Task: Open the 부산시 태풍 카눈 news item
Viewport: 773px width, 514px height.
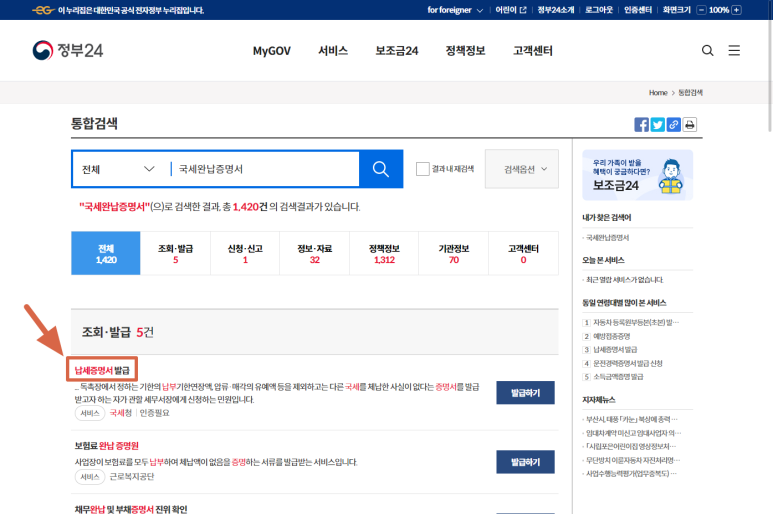Action: (632, 419)
